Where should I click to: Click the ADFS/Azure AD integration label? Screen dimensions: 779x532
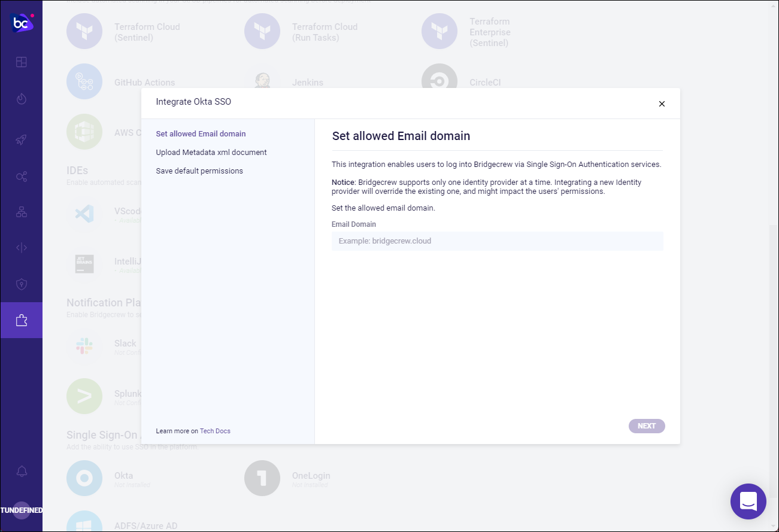(146, 526)
